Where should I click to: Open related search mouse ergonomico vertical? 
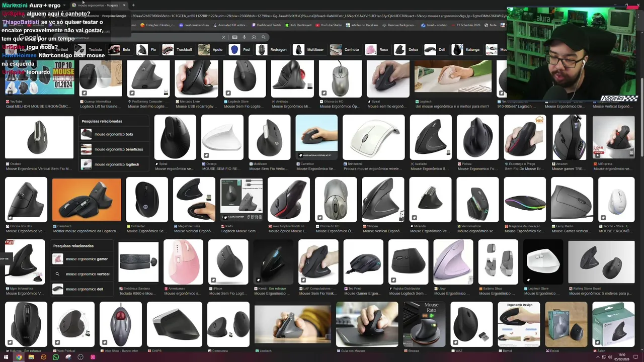click(81, 274)
